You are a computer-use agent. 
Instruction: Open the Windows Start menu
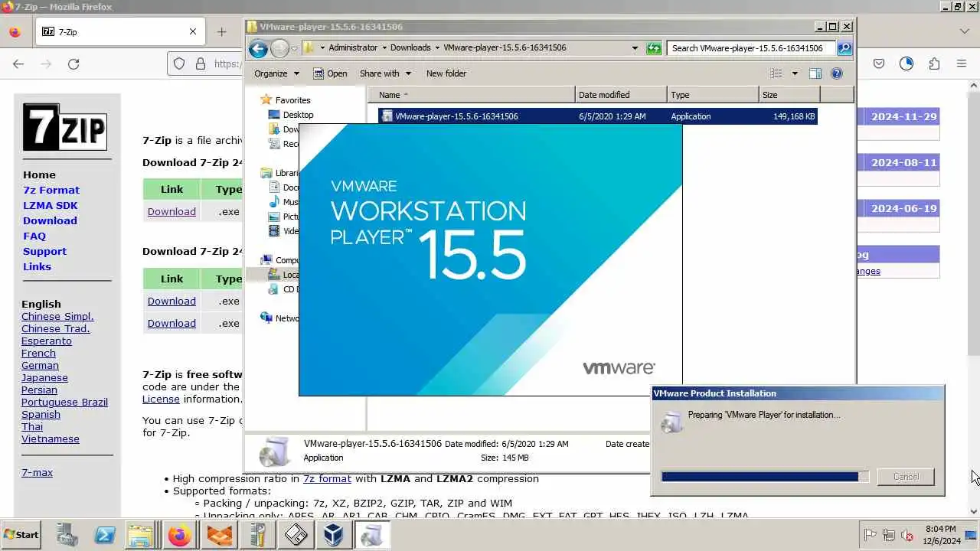pyautogui.click(x=21, y=535)
